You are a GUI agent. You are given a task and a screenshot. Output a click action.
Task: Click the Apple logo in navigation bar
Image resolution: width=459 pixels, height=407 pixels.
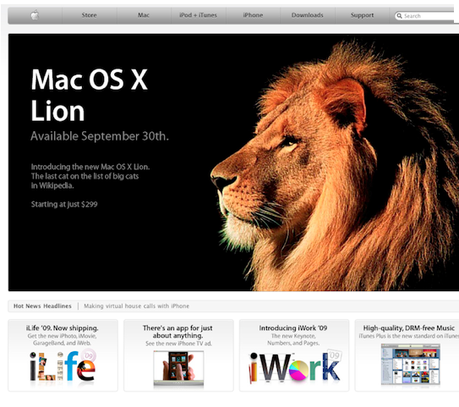[35, 15]
